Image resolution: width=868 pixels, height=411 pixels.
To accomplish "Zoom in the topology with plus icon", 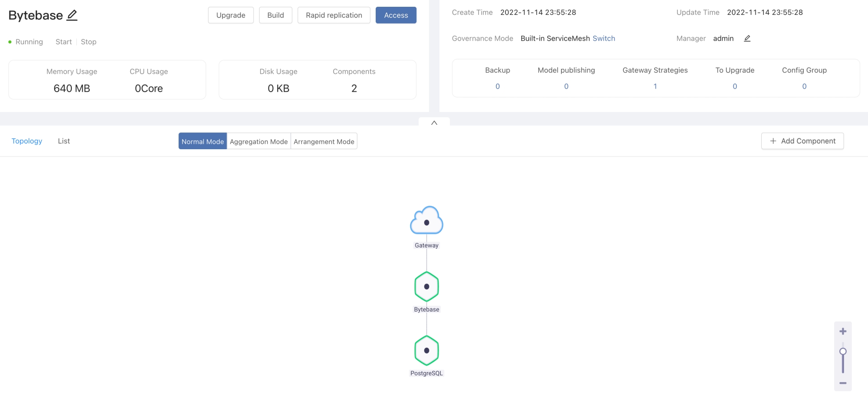I will pyautogui.click(x=843, y=331).
